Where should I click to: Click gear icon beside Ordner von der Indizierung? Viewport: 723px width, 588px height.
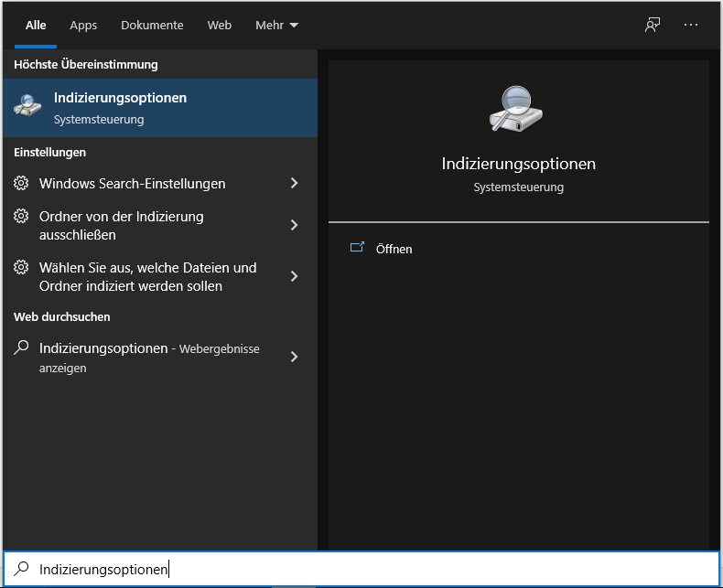[x=21, y=216]
